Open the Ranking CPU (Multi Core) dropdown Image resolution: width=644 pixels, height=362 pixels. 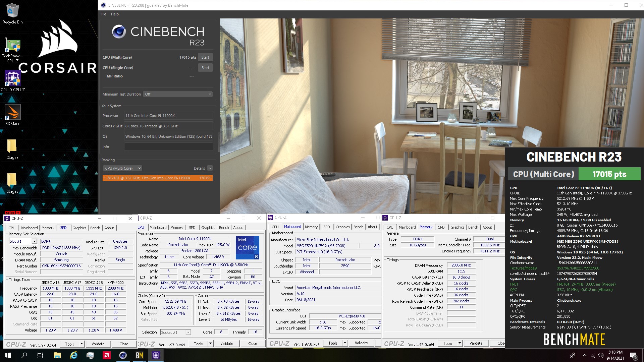(122, 168)
